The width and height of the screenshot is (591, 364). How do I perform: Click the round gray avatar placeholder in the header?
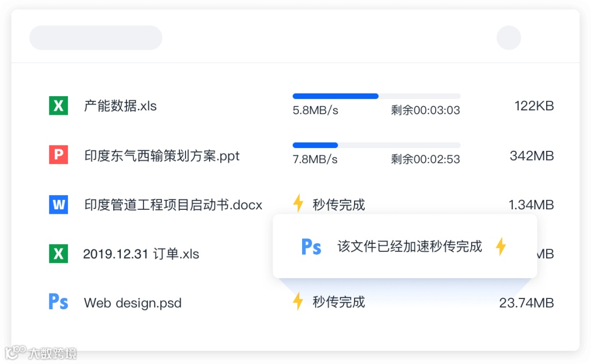509,38
